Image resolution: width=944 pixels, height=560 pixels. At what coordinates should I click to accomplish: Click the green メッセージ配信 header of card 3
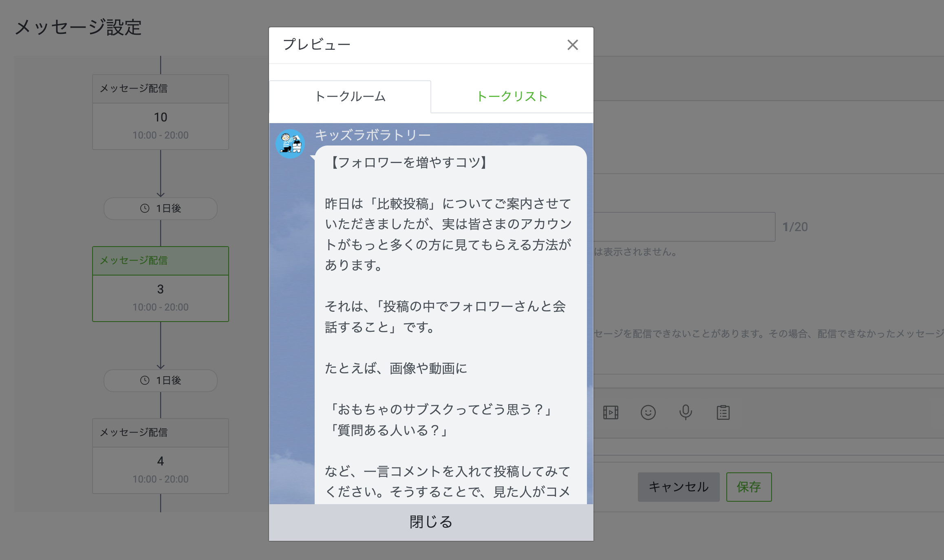pos(161,261)
